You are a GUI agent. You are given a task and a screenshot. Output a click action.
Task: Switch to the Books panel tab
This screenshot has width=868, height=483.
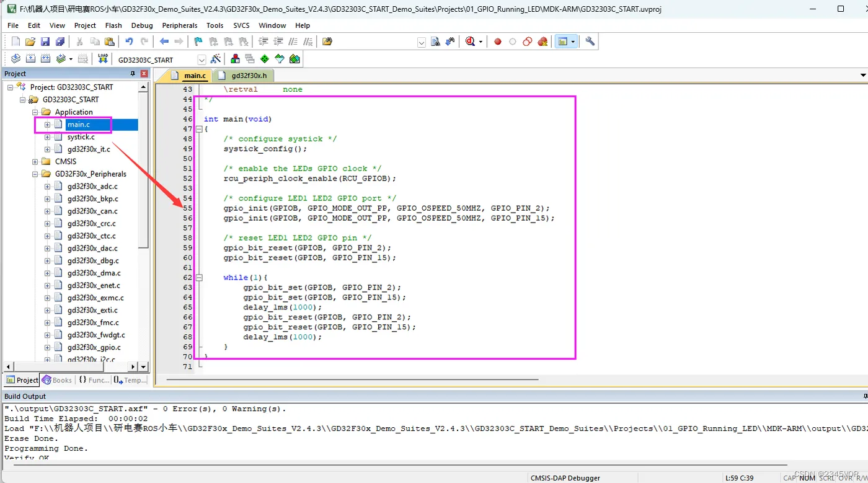tap(57, 380)
